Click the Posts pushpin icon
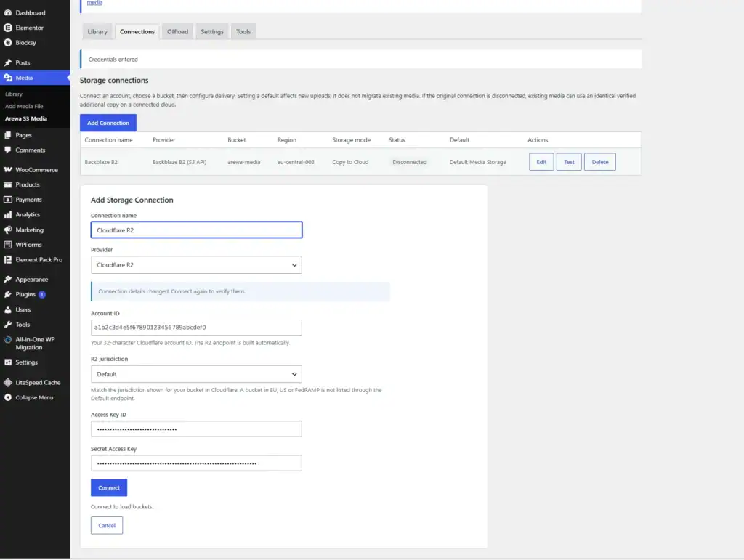 7,62
